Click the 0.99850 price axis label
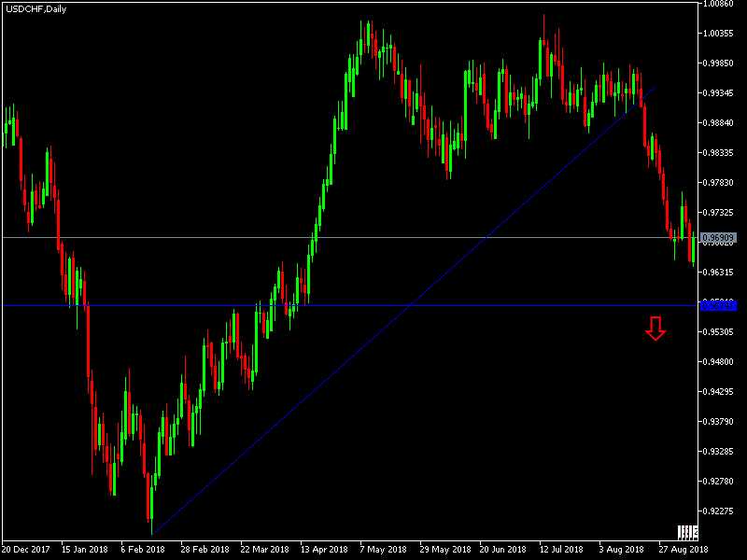Viewport: 747px width, 560px height. (718, 63)
